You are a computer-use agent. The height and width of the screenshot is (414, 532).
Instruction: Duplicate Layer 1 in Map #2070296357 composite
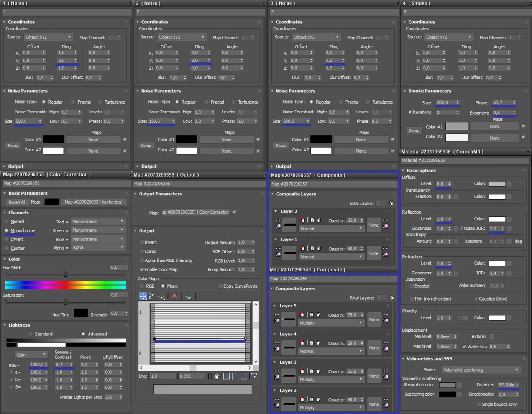319,248
